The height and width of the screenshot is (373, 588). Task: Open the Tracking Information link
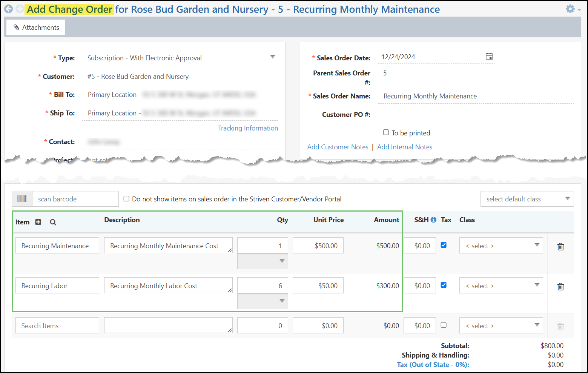coord(248,128)
